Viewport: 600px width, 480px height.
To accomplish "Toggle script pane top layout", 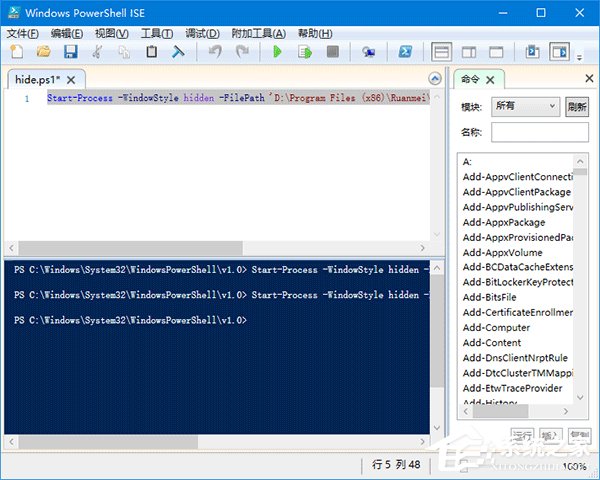I will (x=442, y=51).
